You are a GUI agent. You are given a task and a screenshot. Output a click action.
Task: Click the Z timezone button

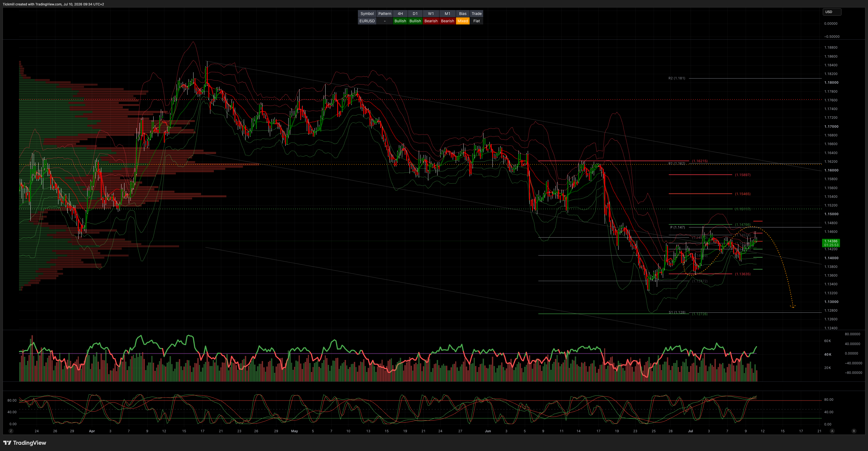pos(11,431)
